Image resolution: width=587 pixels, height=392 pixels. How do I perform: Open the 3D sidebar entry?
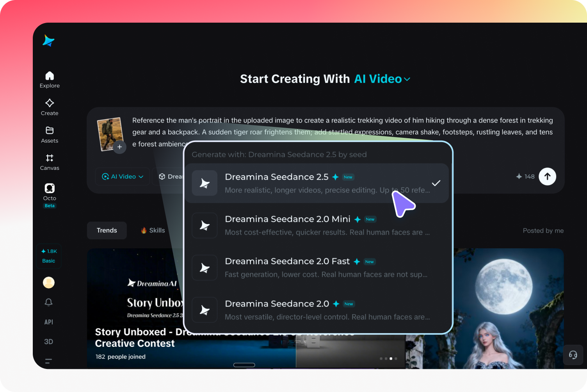pos(49,342)
